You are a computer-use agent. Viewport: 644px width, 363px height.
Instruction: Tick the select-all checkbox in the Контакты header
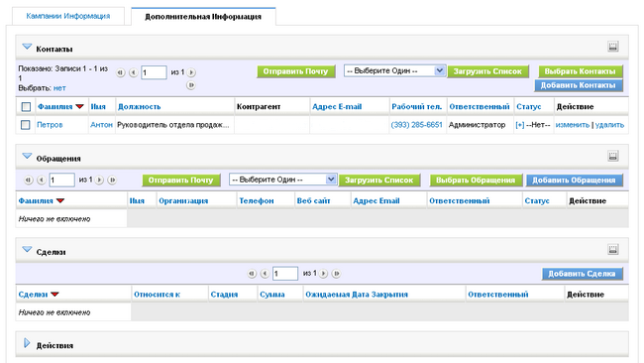(26, 107)
